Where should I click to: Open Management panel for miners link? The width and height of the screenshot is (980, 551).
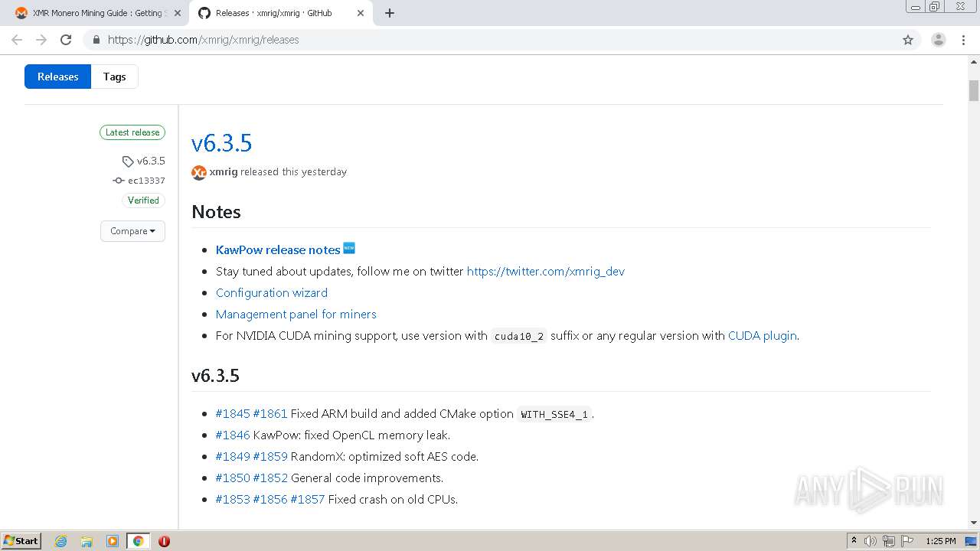[296, 314]
